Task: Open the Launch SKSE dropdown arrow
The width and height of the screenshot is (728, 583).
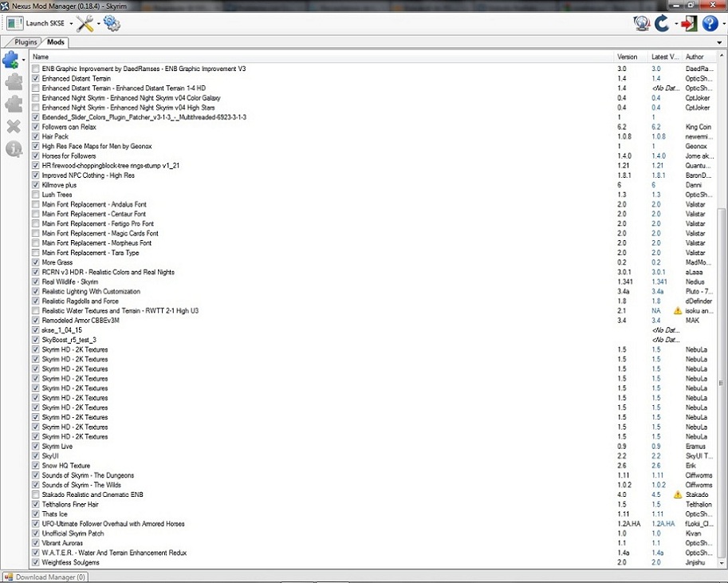Action: click(71, 24)
